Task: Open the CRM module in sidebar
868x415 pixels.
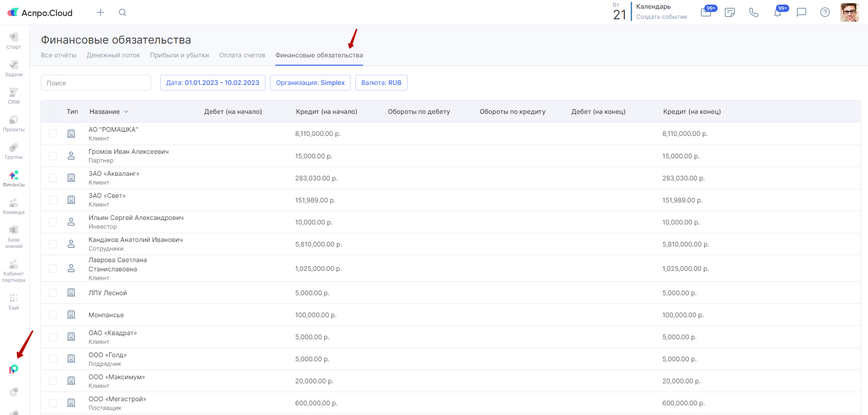Action: click(14, 96)
